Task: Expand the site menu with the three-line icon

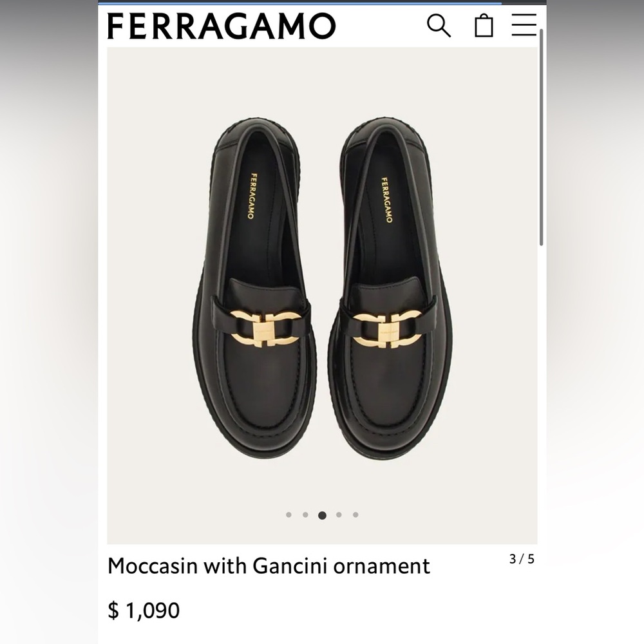Action: 525,26
